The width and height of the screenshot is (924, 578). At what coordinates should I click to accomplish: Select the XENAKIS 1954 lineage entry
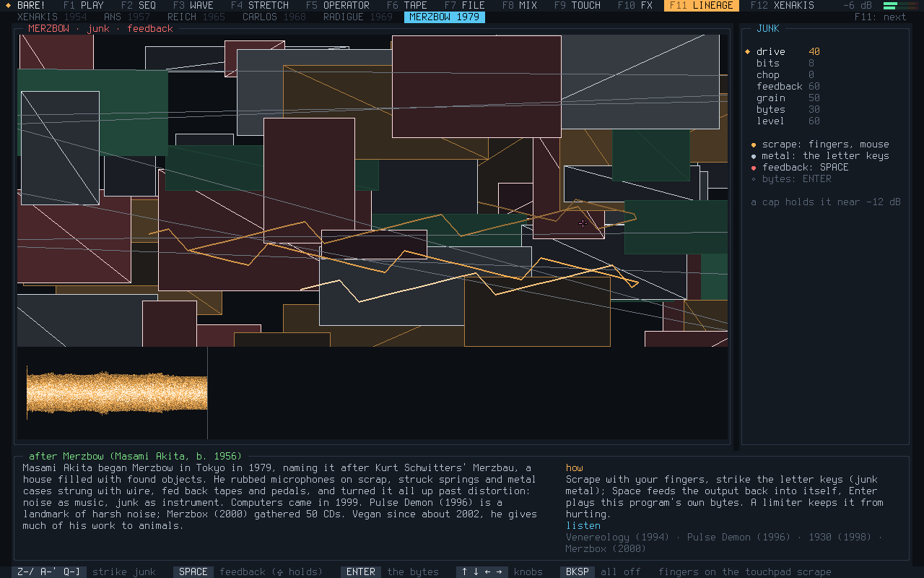(x=52, y=17)
